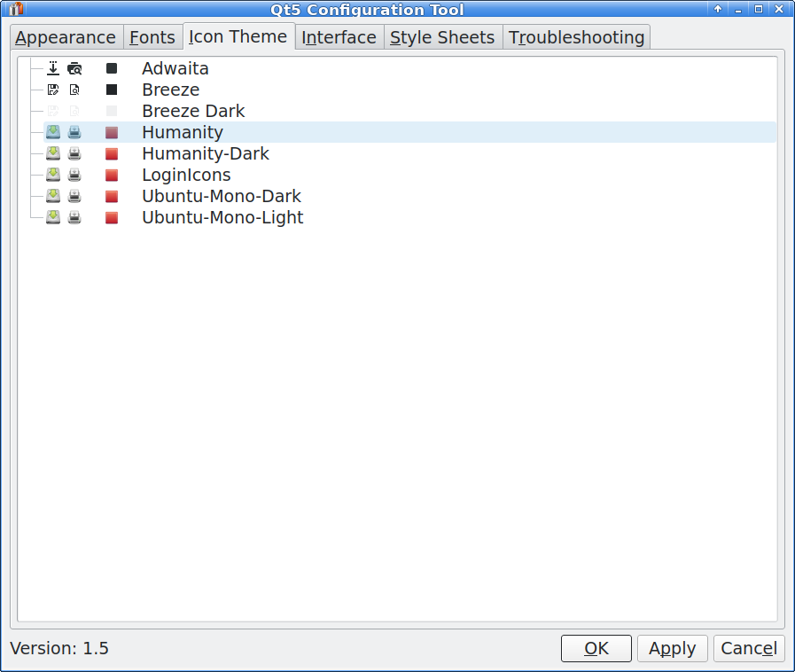
Task: Switch to the Fonts tab
Action: [x=152, y=37]
